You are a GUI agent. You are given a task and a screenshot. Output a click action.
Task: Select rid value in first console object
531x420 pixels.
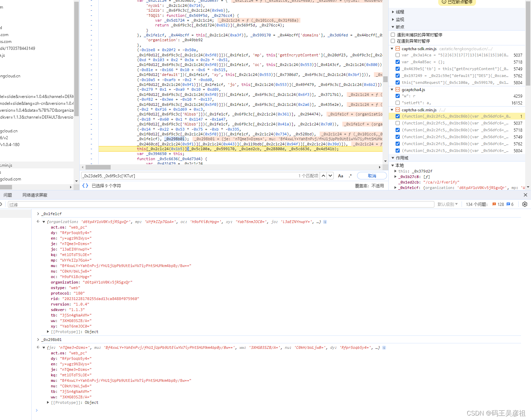tap(100, 299)
